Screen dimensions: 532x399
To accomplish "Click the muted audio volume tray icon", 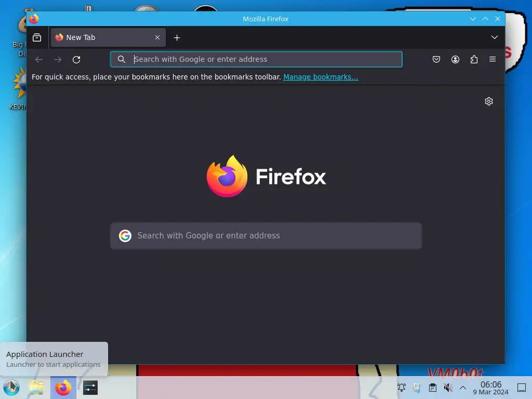I will [448, 388].
